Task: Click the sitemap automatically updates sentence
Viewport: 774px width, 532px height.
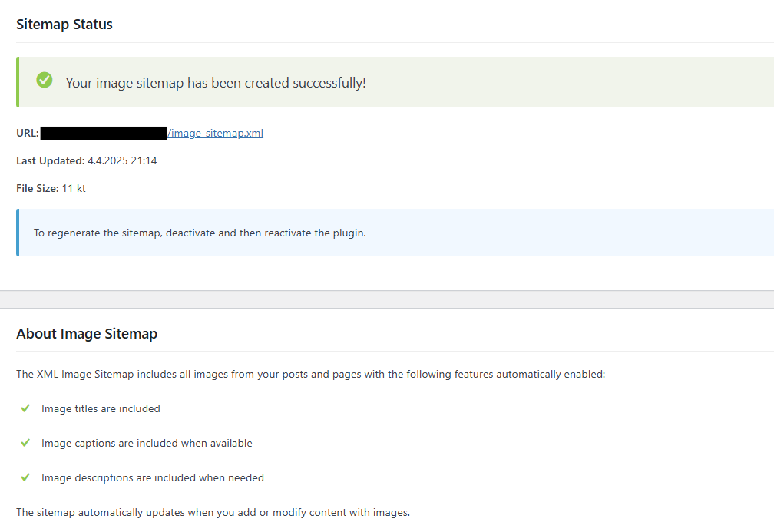Action: pyautogui.click(x=213, y=512)
